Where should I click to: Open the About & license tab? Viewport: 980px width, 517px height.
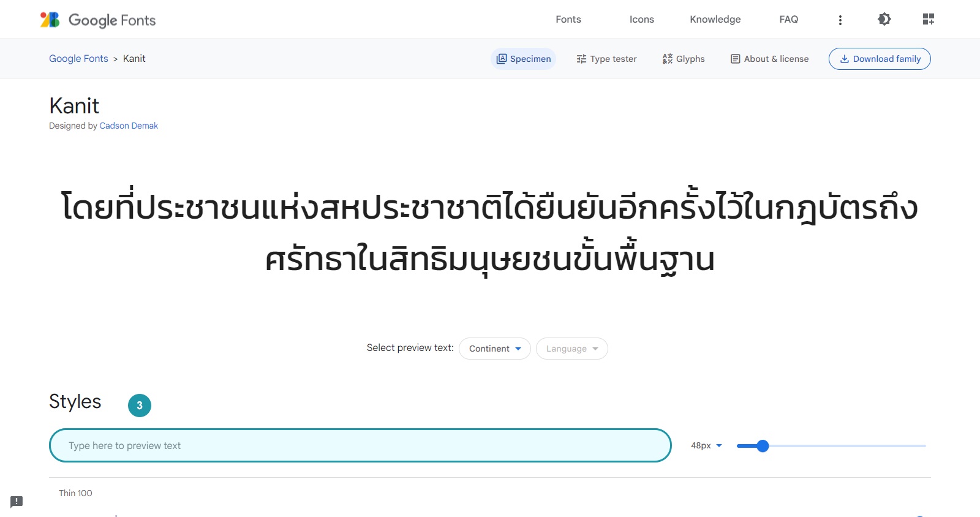[x=770, y=59]
